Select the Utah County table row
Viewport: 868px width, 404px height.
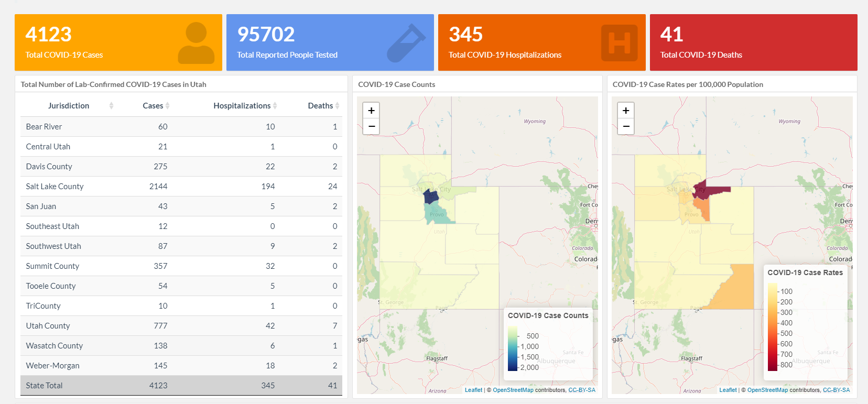181,326
